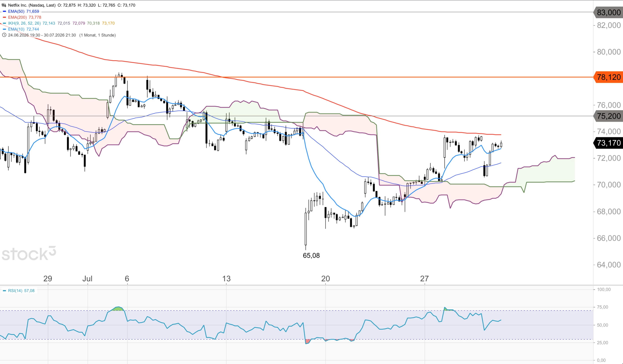Click the 72,000 price axis label
The height and width of the screenshot is (364, 623).
point(609,158)
